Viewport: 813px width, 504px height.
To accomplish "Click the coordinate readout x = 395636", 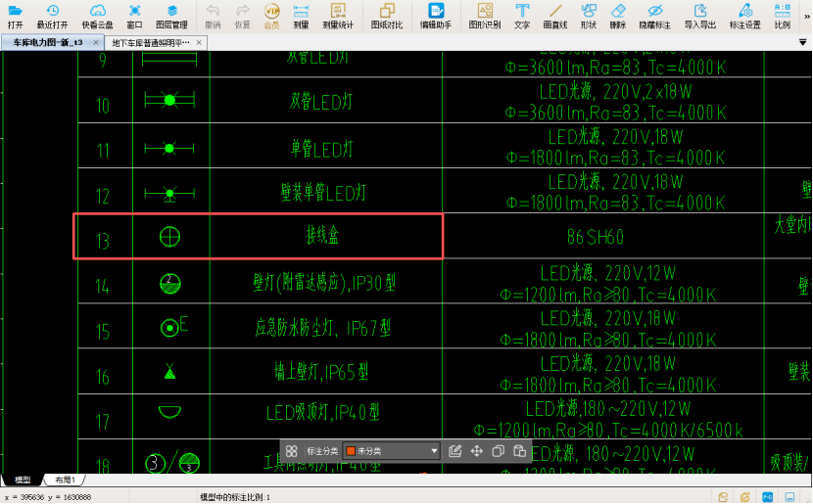I will click(x=48, y=497).
